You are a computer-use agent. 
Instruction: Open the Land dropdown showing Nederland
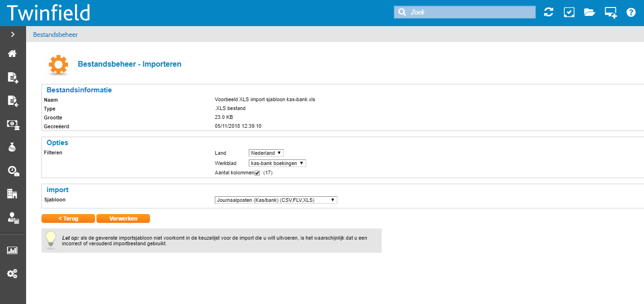click(x=266, y=153)
